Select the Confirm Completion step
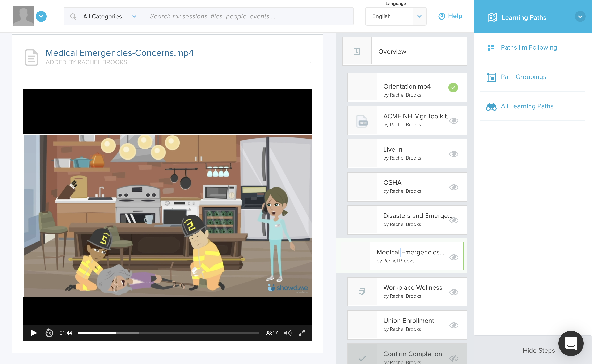592x364 pixels. (413, 354)
